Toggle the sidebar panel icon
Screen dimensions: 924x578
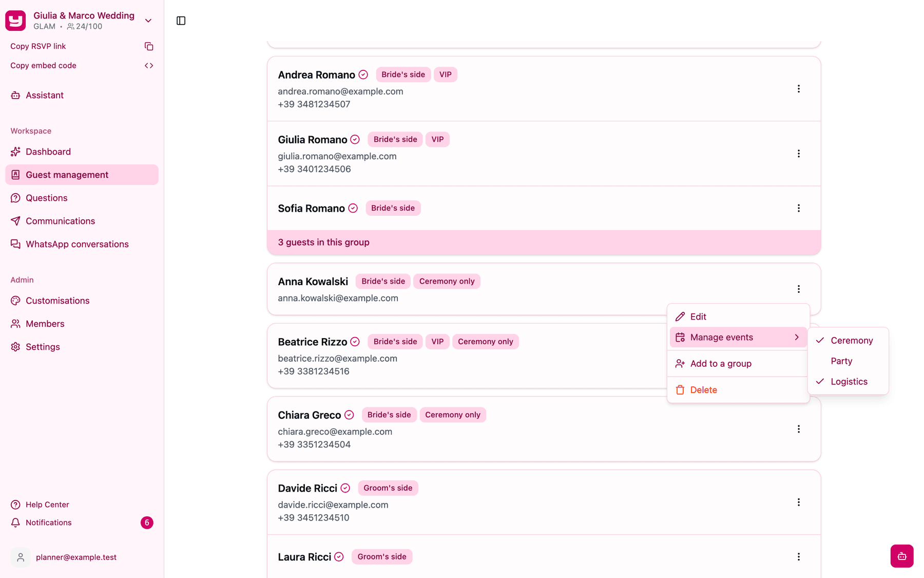(x=181, y=21)
